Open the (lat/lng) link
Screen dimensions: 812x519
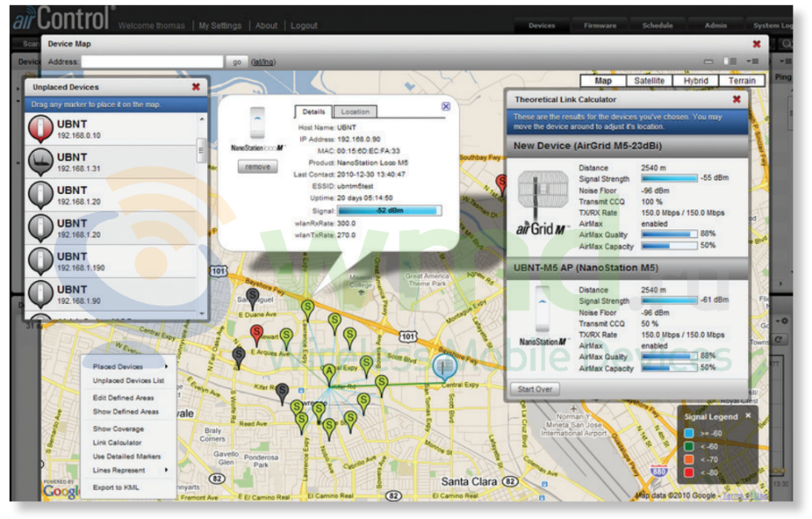[263, 63]
